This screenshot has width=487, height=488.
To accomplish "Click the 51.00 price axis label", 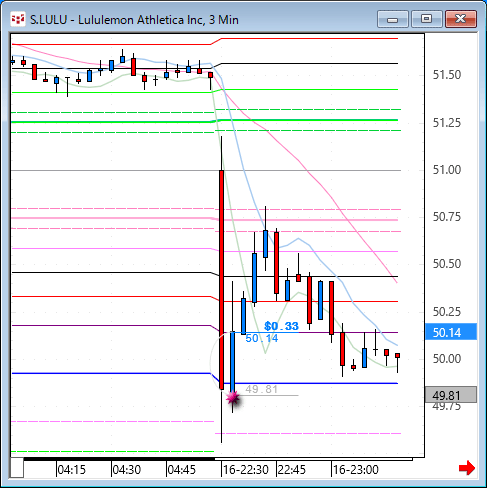I will point(447,170).
